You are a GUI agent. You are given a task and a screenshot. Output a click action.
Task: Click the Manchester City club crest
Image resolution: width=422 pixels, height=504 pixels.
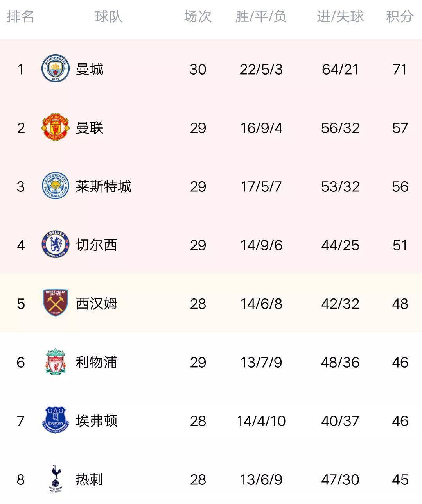56,68
